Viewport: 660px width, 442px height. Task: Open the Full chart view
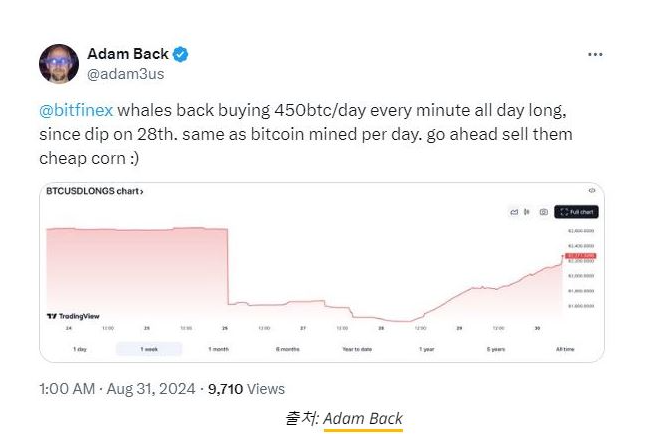[577, 212]
